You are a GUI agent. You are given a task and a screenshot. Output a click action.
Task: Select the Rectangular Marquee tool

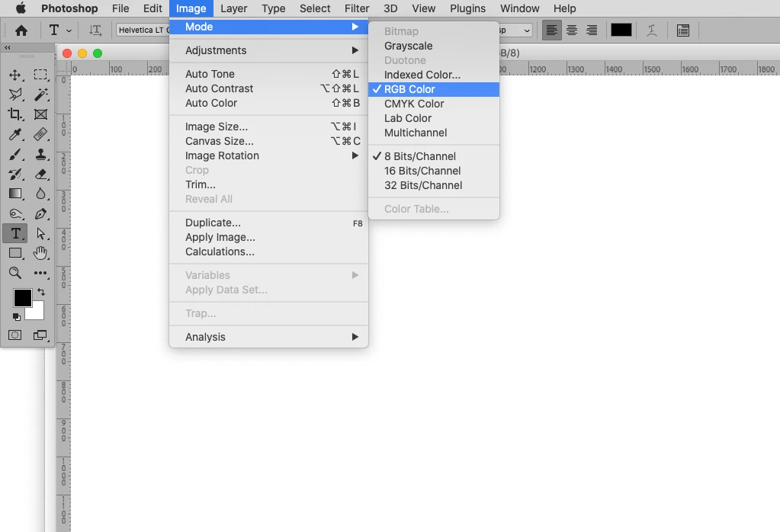40,75
